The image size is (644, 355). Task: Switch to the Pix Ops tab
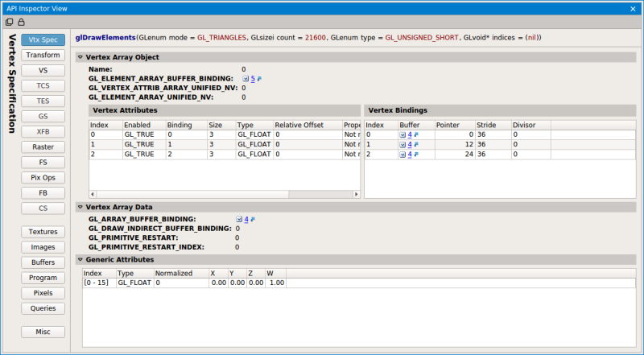(x=43, y=177)
